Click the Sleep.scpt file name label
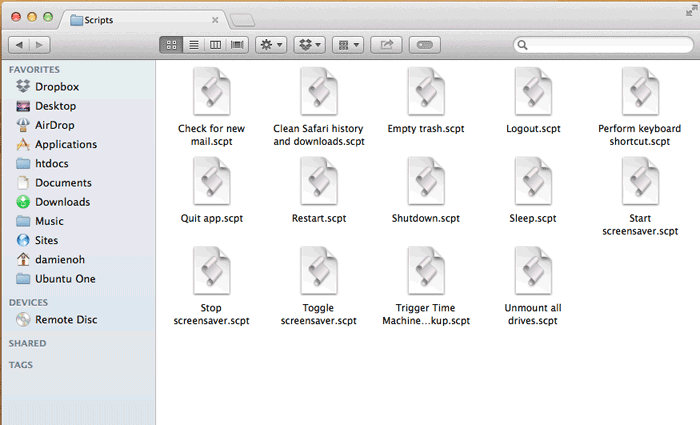Screen dimensions: 700x425 coord(533,218)
